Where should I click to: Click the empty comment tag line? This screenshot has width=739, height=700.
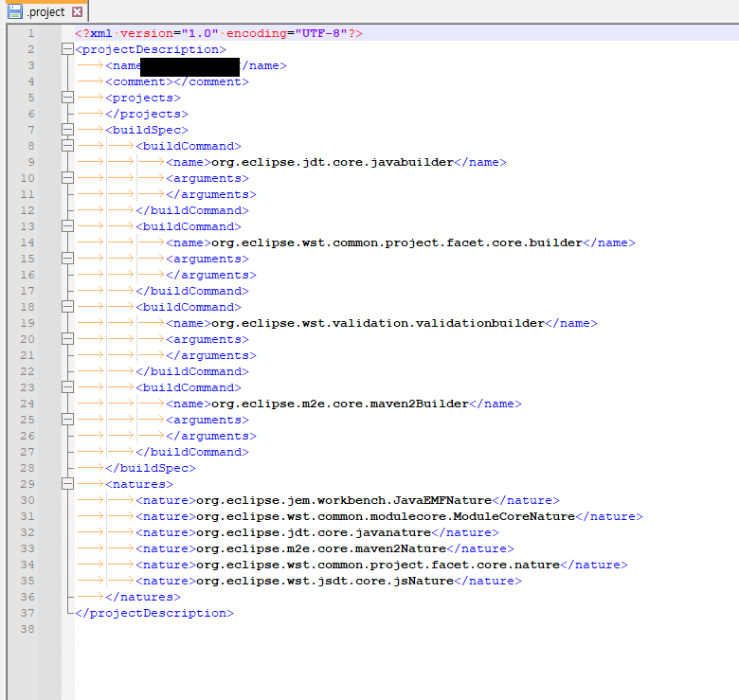[177, 82]
